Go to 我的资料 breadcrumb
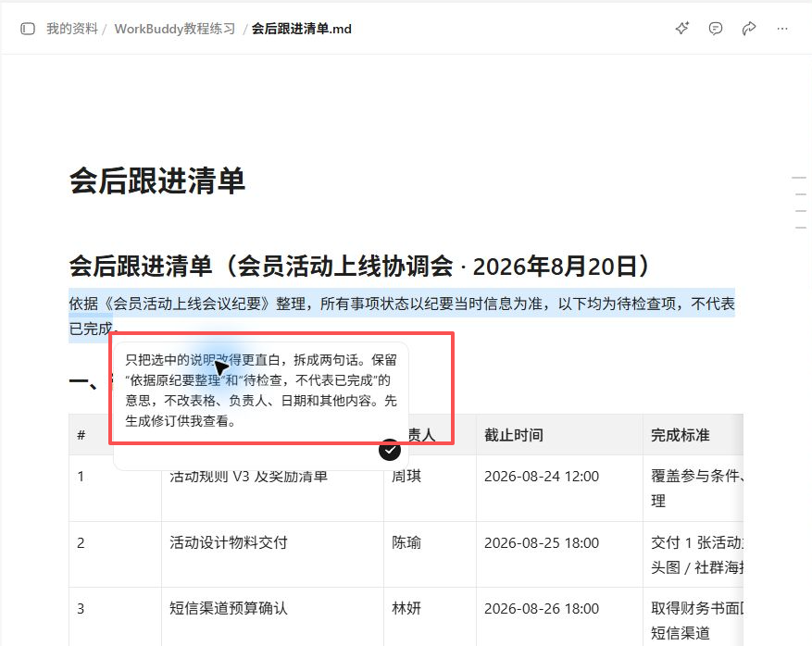The width and height of the screenshot is (812, 646). coord(72,29)
